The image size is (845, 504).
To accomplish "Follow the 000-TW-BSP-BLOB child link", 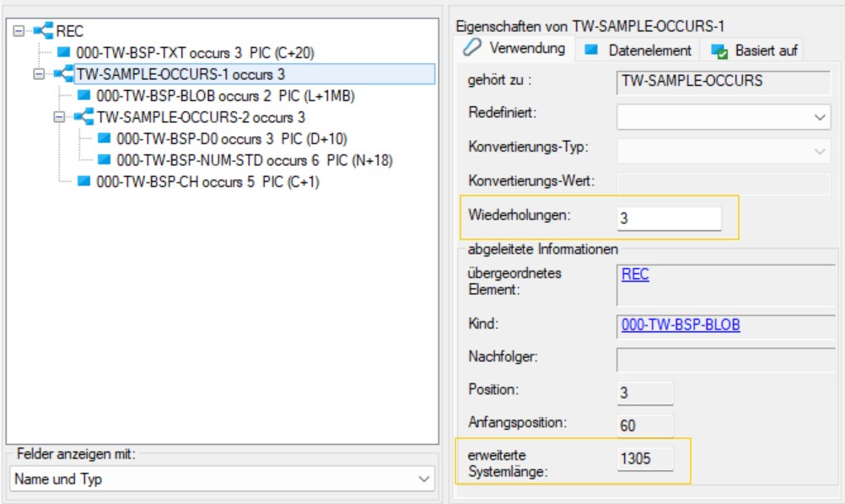I will tap(681, 324).
